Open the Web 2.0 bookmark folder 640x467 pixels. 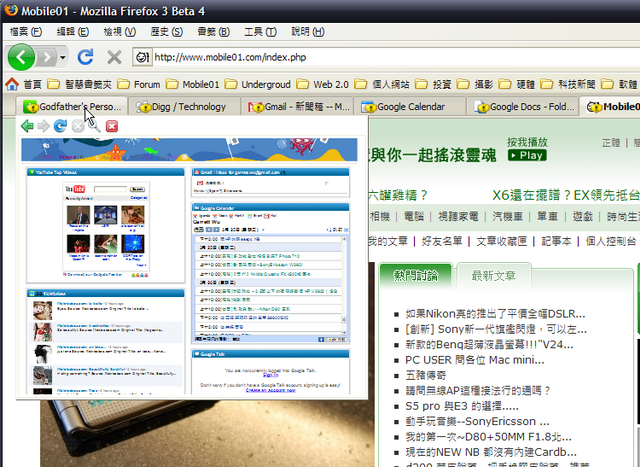322,84
